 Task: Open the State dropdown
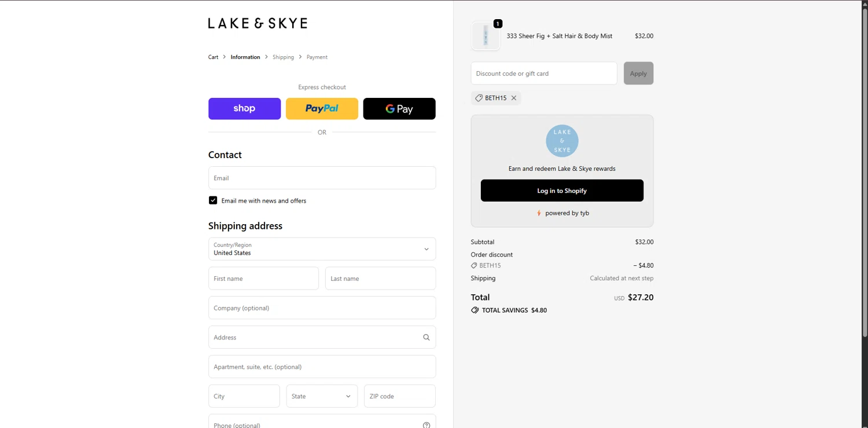click(x=322, y=396)
